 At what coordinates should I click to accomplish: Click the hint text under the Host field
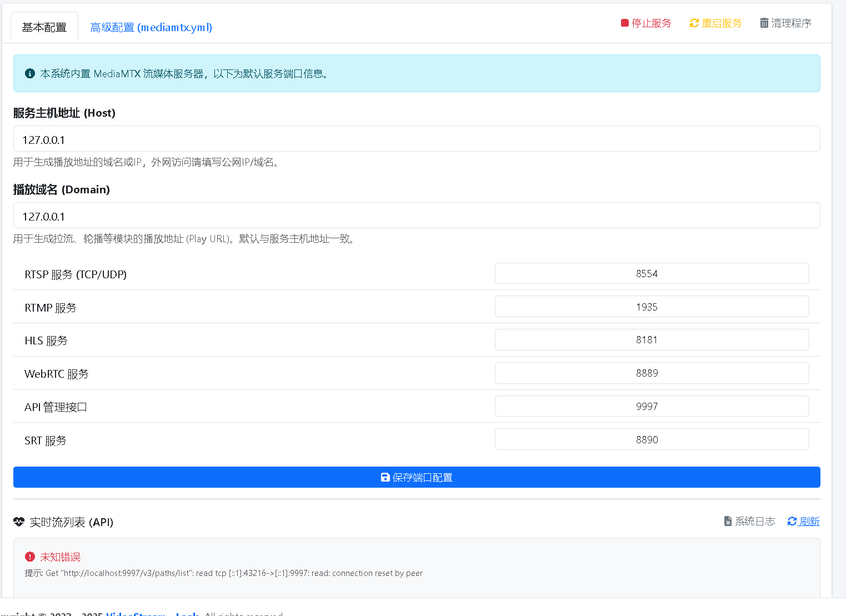tap(148, 162)
